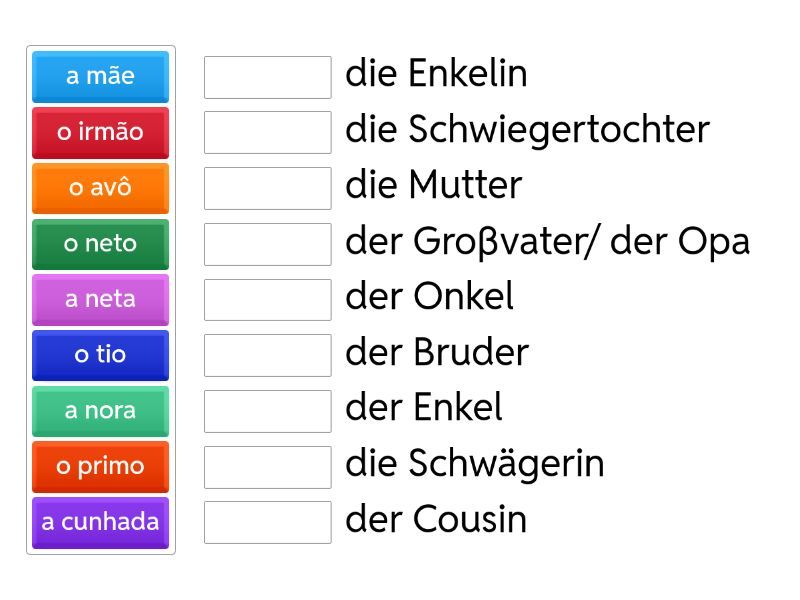
Task: Select the pink 'a neta' tile
Action: point(100,299)
